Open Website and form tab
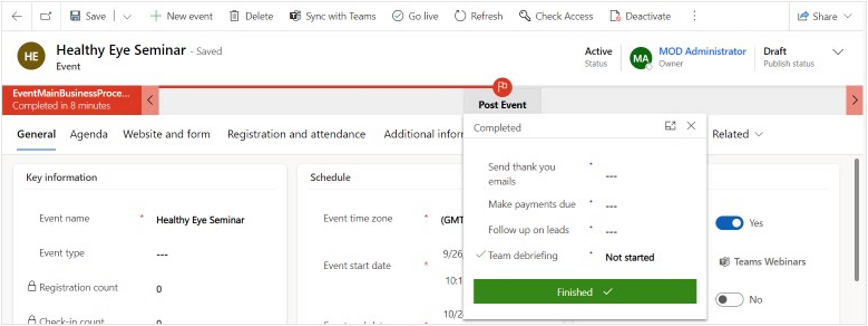The image size is (868, 326). pos(166,134)
